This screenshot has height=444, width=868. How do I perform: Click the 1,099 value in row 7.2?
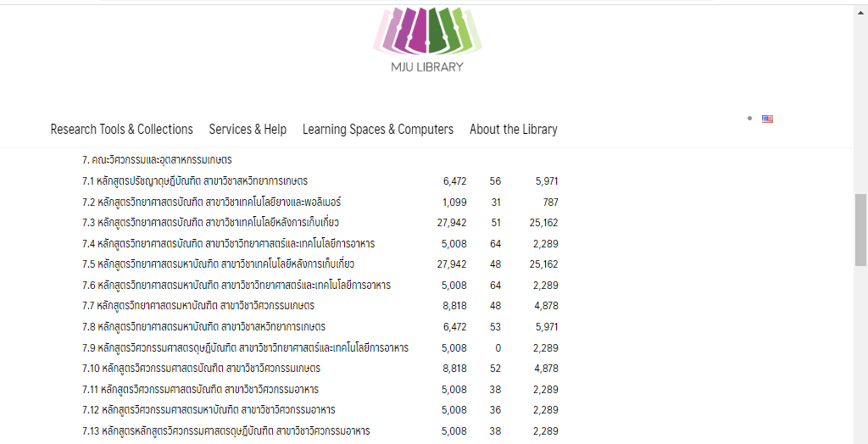(454, 203)
